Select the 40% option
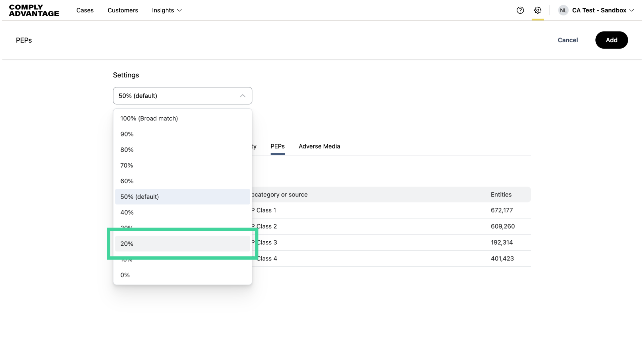Screen dimensions: 644x362 [127, 213]
